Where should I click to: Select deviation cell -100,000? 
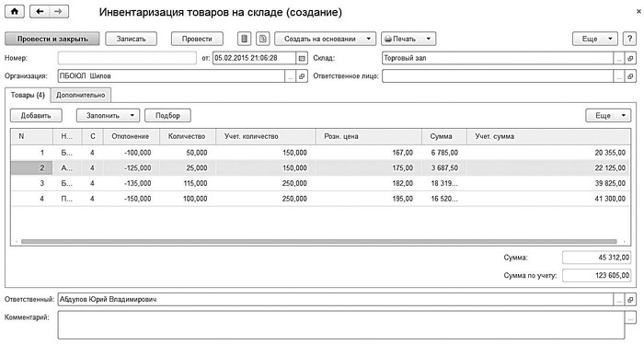[131, 153]
